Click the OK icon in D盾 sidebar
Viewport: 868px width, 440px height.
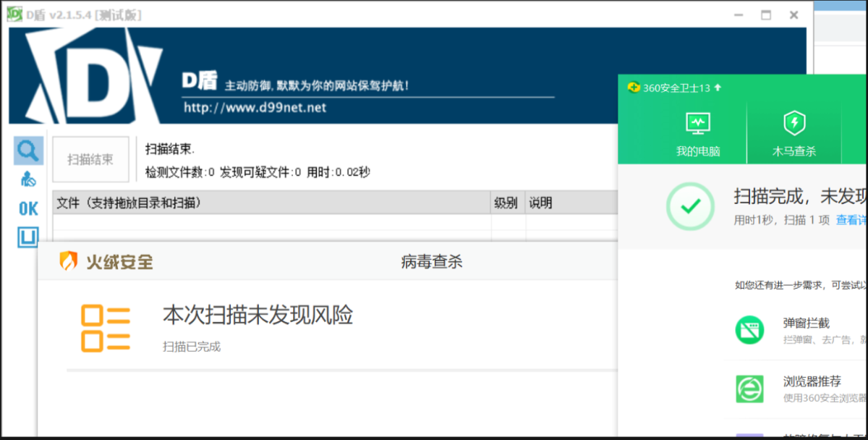(x=28, y=208)
